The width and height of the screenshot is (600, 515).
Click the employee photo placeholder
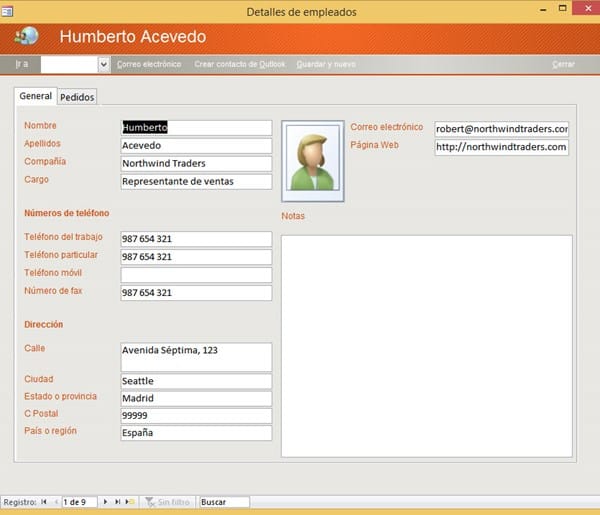(x=313, y=161)
